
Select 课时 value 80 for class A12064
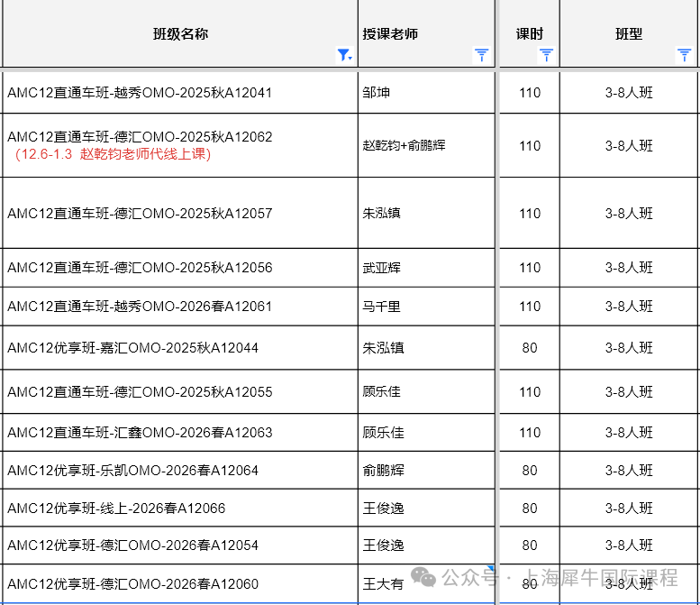tap(530, 471)
